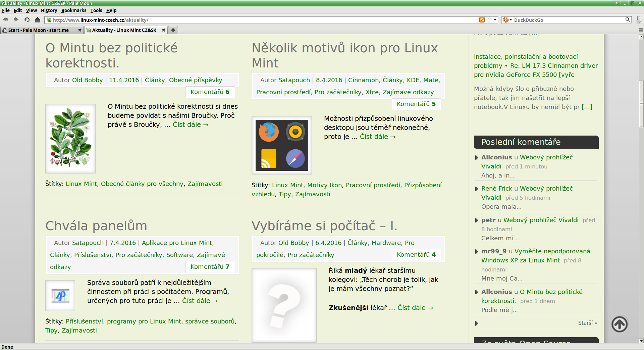
Task: Open the Edit menu
Action: (18, 10)
